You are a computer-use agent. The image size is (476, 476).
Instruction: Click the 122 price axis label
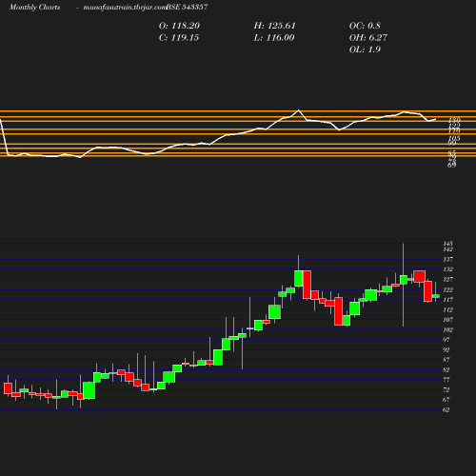pos(448,289)
